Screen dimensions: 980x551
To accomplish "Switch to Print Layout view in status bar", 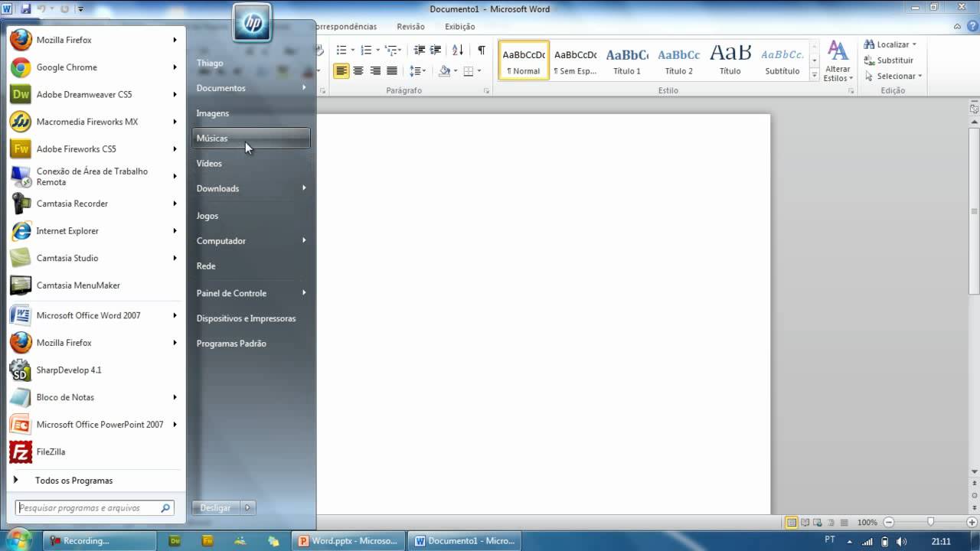I will point(792,522).
